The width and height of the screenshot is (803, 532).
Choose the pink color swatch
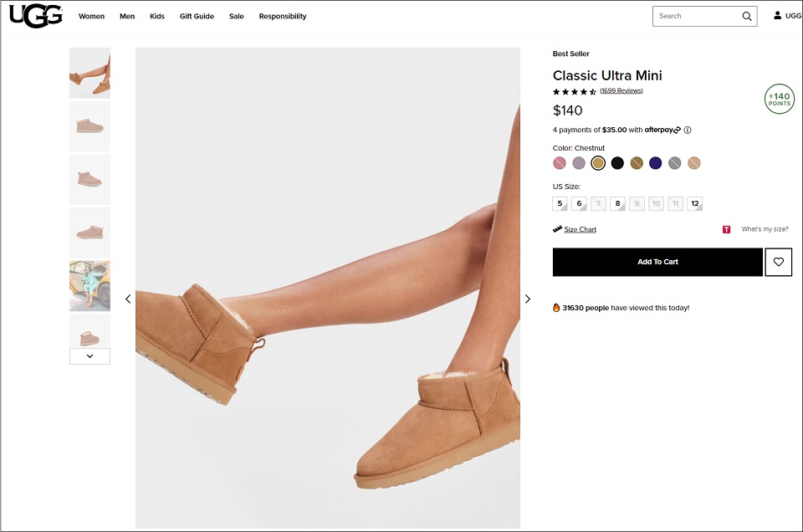click(x=560, y=163)
